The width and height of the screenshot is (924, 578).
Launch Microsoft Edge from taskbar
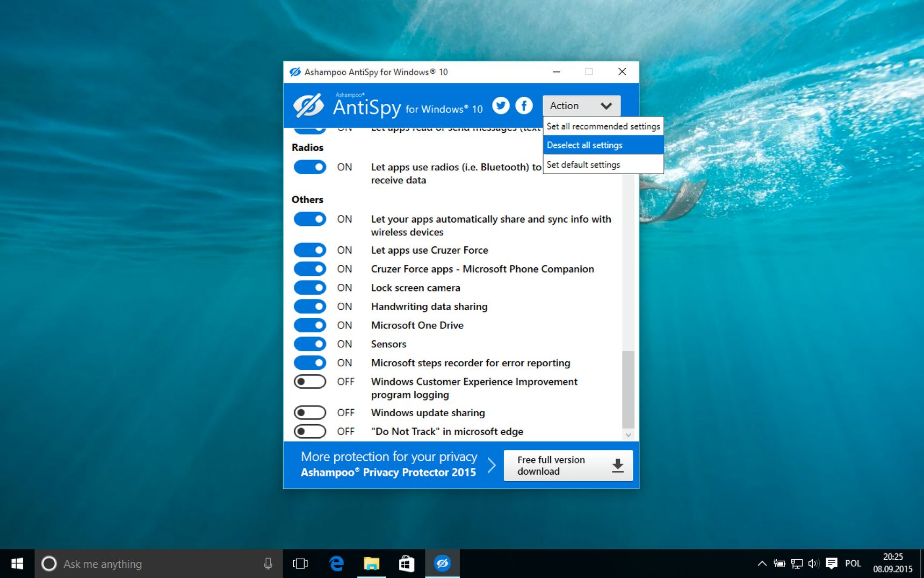(336, 563)
